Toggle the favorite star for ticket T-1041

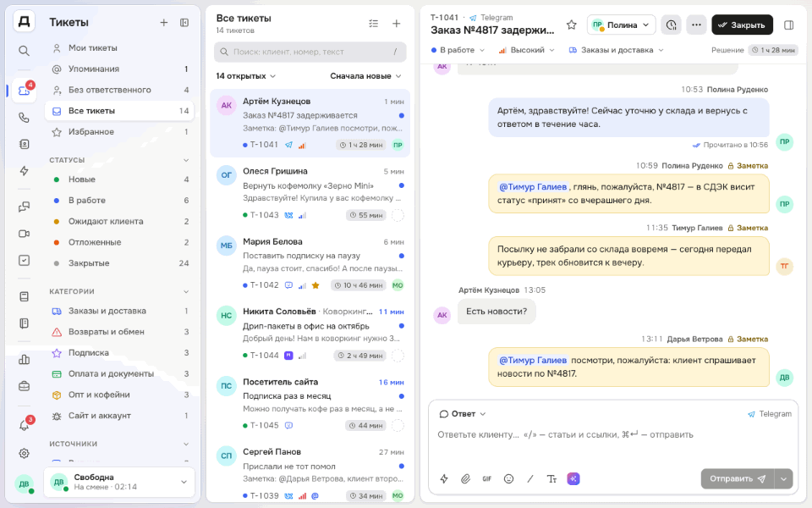[x=571, y=25]
